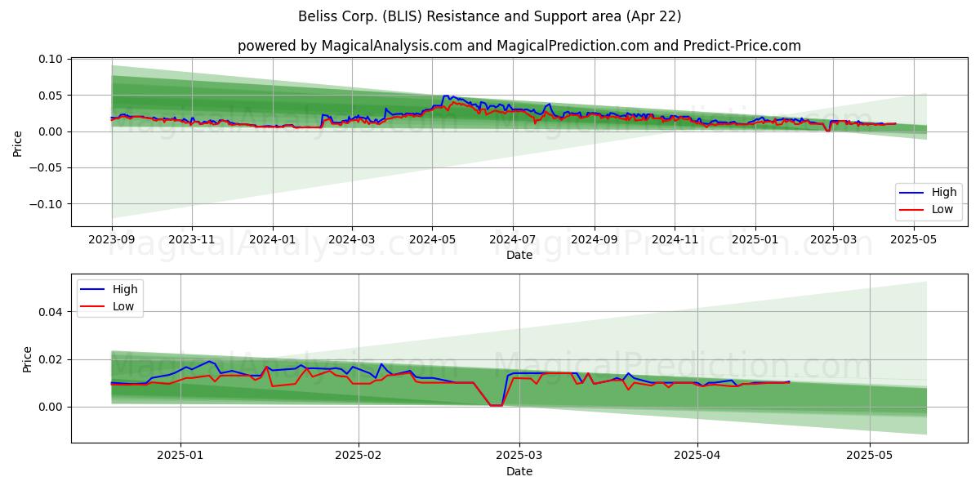This screenshot has height=490, width=980.
Task: Click the '2024-09' x-axis label on the top chart
Action: (x=594, y=238)
